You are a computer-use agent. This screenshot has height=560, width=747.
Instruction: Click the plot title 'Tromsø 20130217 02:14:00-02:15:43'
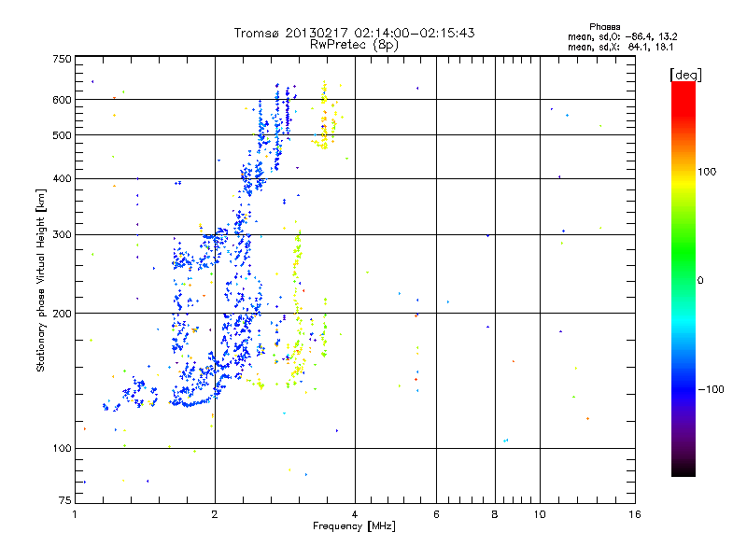354,33
